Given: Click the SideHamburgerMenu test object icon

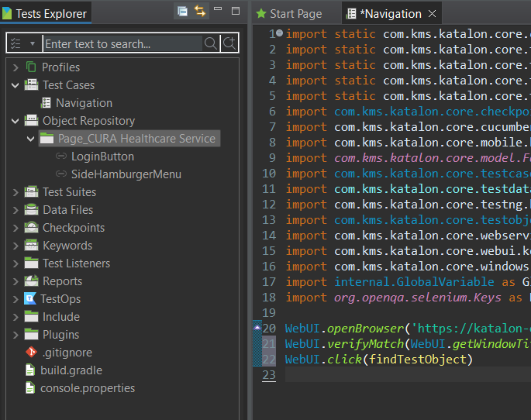Looking at the screenshot, I should (61, 174).
